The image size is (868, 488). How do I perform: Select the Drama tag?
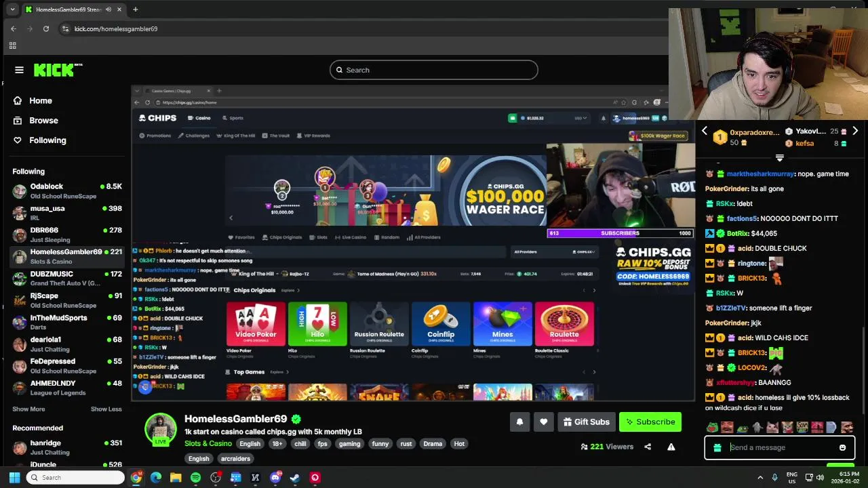pyautogui.click(x=433, y=444)
